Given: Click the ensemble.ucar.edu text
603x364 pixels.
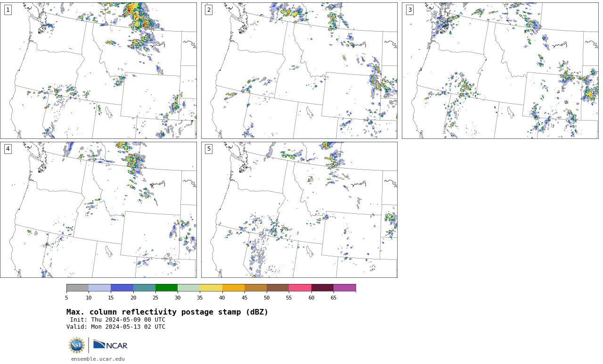Looking at the screenshot, I should coord(98,359).
